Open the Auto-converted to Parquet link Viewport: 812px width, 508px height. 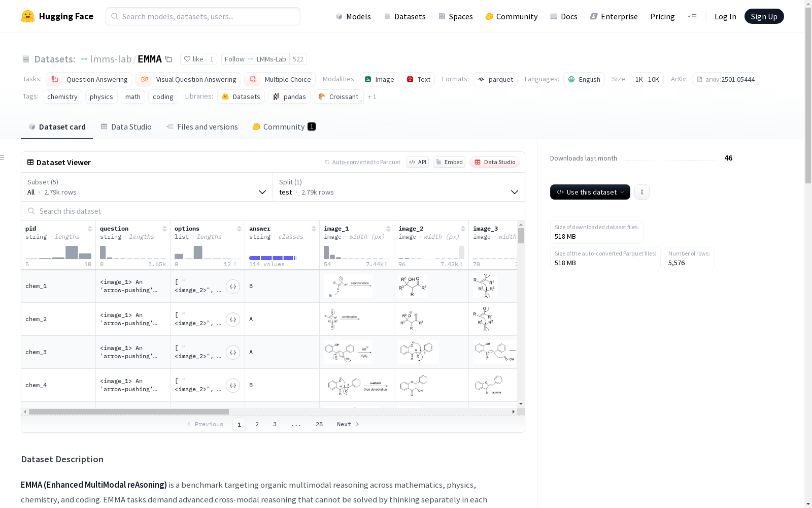click(x=362, y=162)
